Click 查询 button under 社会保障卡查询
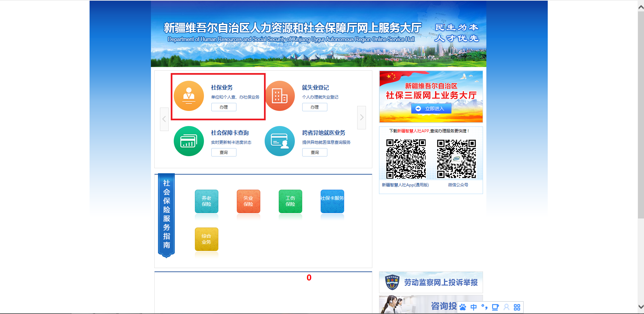 (x=224, y=152)
